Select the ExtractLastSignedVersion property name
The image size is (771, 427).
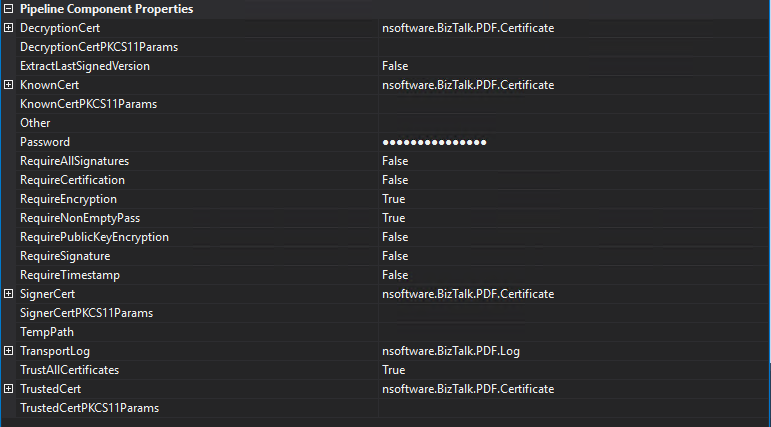(x=85, y=66)
